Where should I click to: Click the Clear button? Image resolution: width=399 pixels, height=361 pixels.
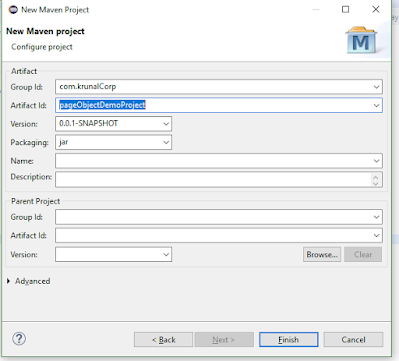tap(363, 254)
